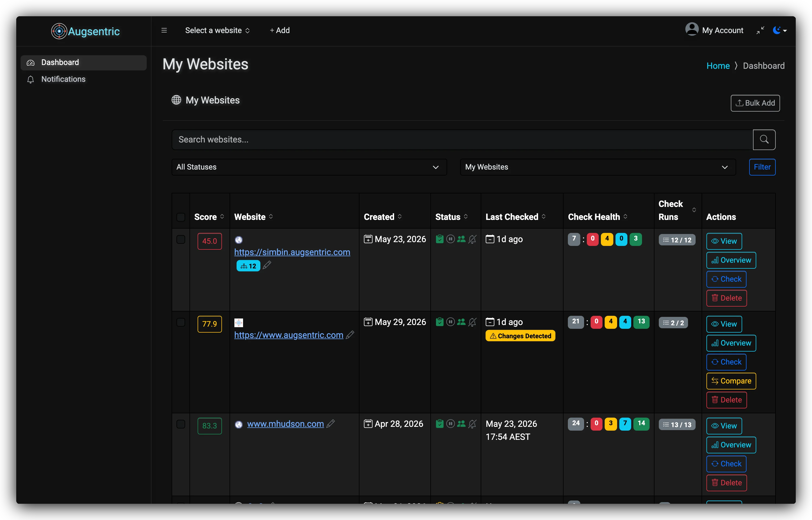Tick the checkbox for simbin.augsentric.com row
Image resolution: width=812 pixels, height=520 pixels.
pyautogui.click(x=181, y=239)
